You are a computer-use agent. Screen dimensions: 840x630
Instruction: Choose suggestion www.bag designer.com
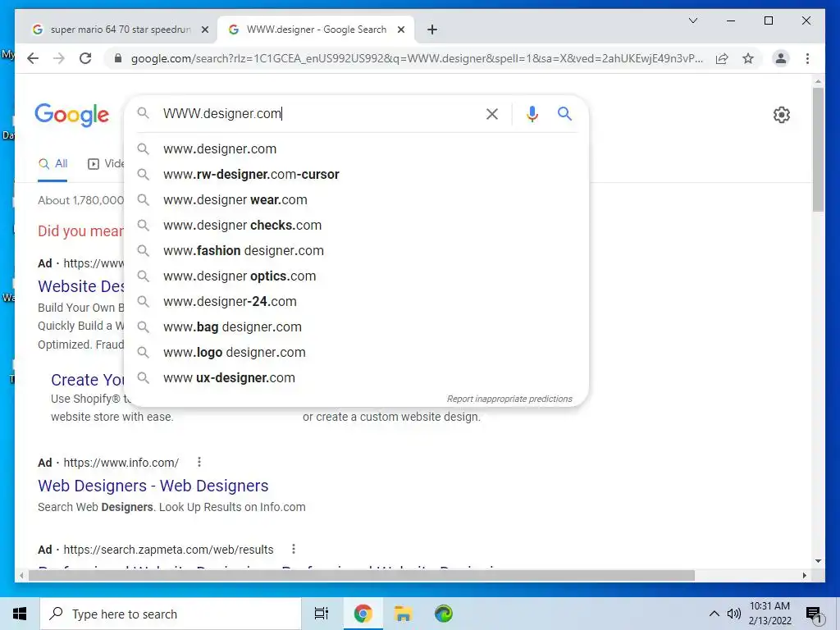[356, 326]
